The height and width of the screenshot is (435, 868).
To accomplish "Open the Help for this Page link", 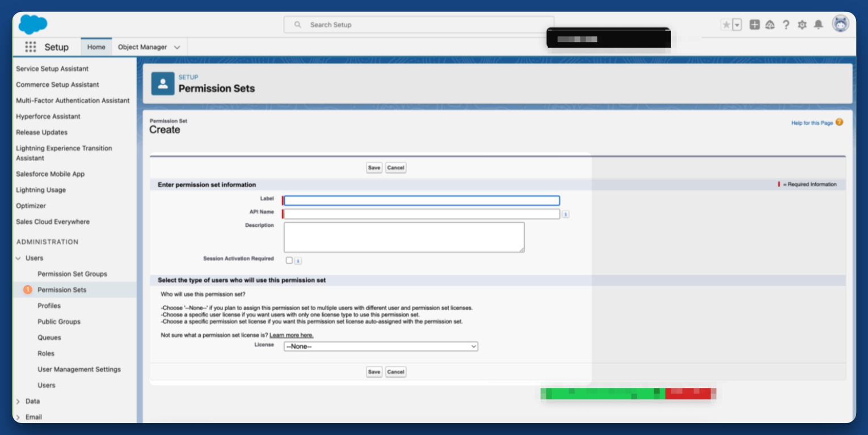I will 812,123.
